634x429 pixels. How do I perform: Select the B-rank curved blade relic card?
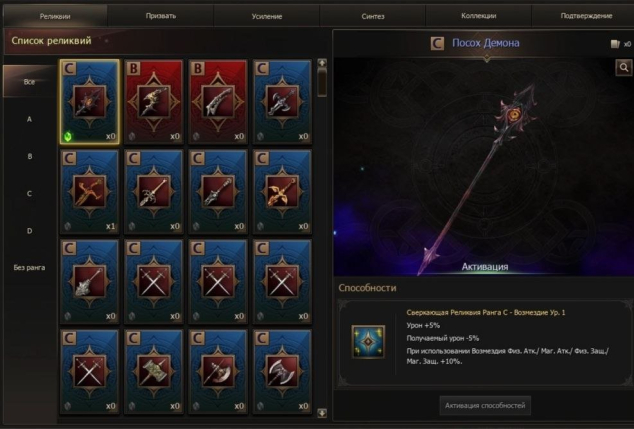point(218,101)
